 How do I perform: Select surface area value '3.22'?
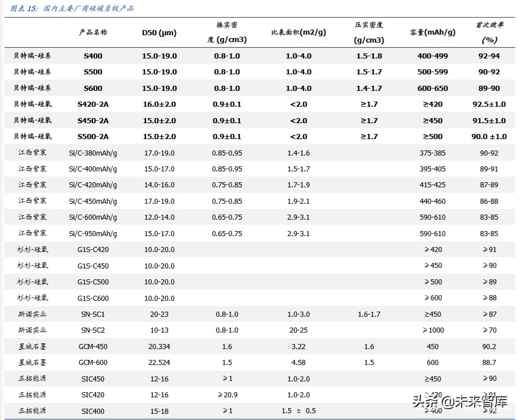pos(298,346)
